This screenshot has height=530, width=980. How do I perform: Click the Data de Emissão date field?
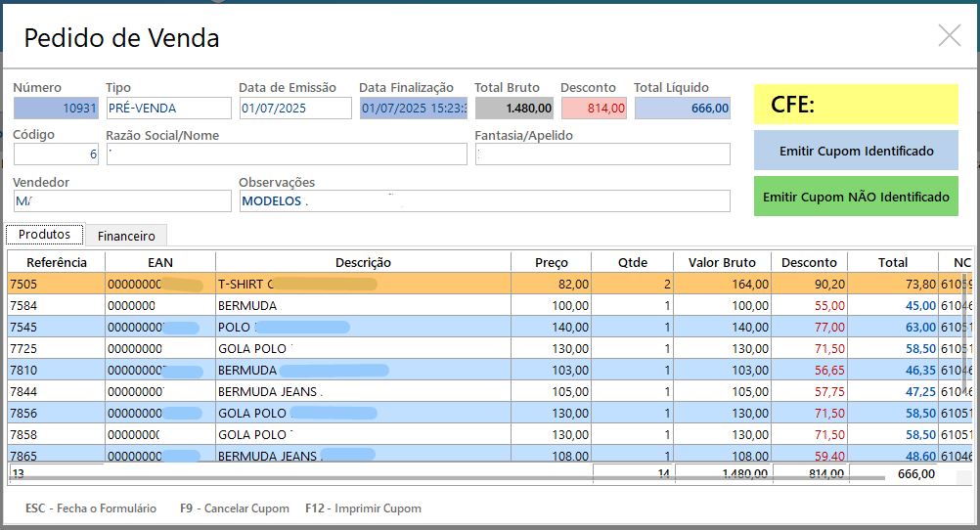(x=294, y=108)
